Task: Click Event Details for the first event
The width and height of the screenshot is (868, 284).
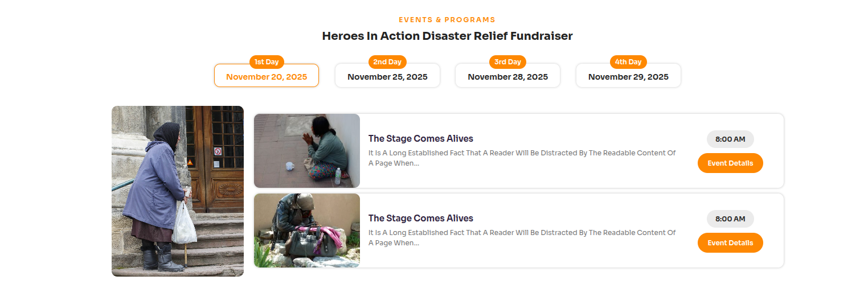Action: pos(730,163)
